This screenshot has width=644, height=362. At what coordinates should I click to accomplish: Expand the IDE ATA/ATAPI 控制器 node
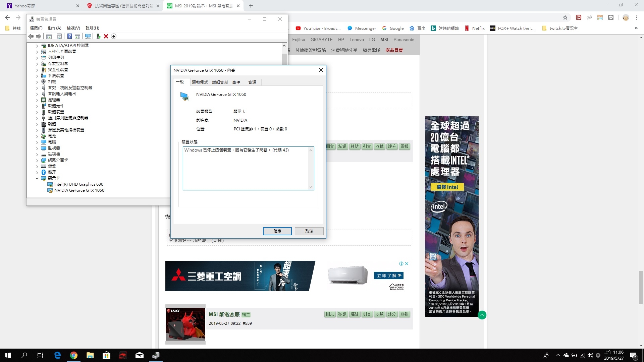[37, 46]
